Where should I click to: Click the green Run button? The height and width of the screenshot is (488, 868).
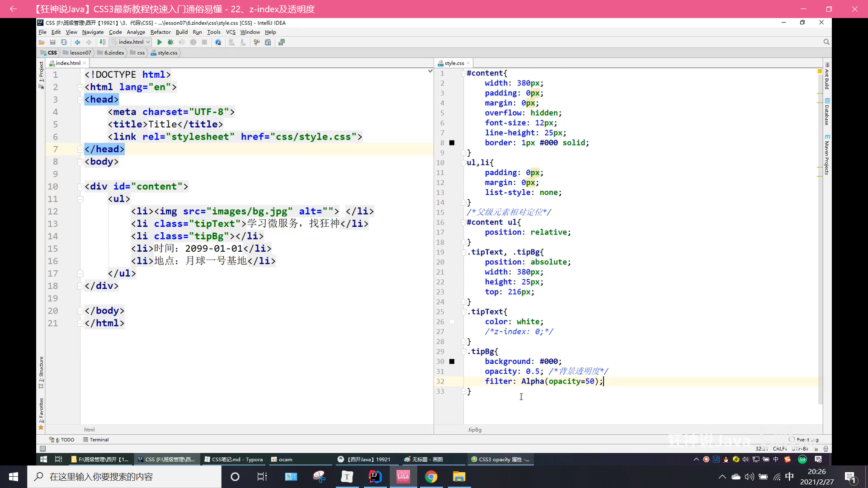(160, 42)
